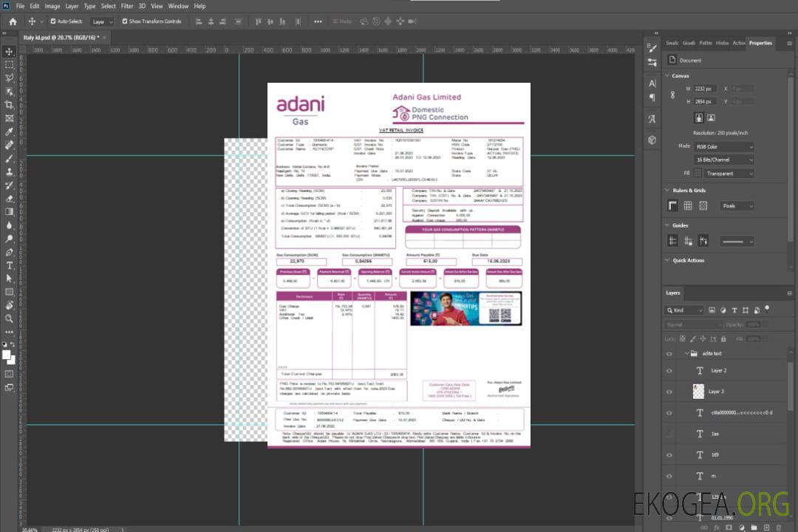Image resolution: width=798 pixels, height=532 pixels.
Task: Click the three-dots more options button
Action: 318,21
